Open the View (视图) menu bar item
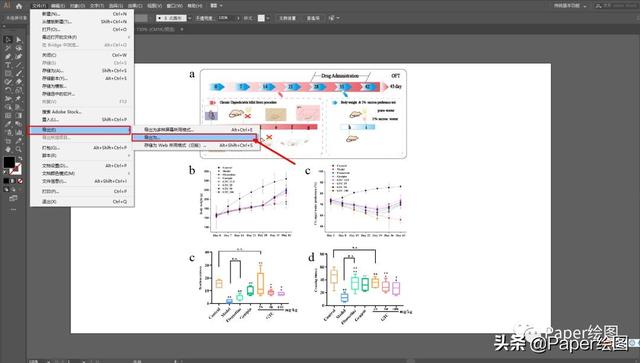The height and width of the screenshot is (363, 640). (x=154, y=6)
